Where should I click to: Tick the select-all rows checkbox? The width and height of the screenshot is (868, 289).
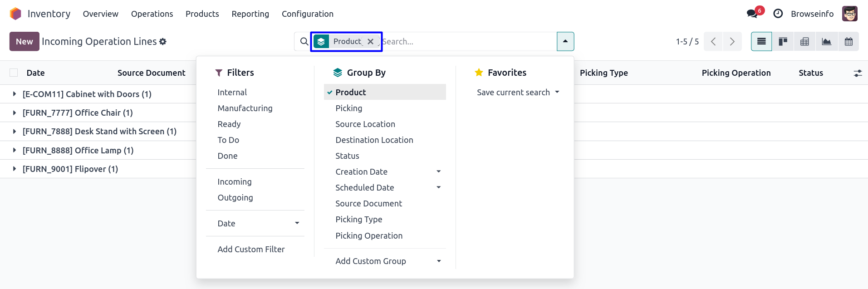tap(14, 73)
